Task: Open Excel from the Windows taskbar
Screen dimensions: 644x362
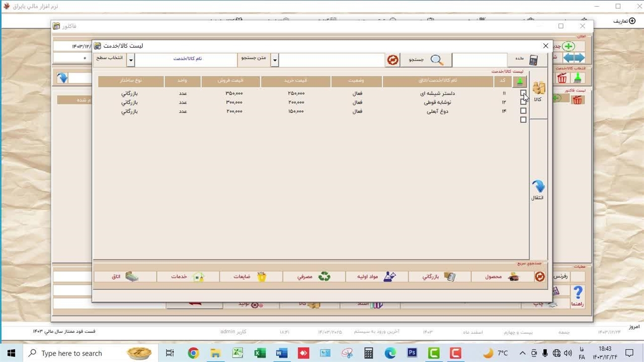Action: [260, 353]
